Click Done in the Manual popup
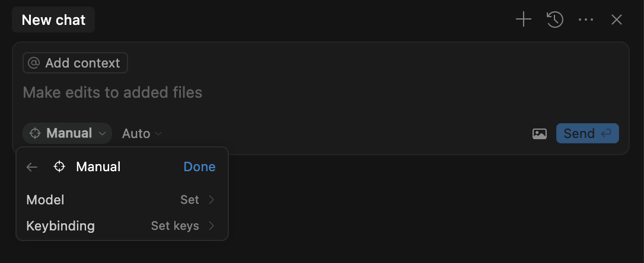644x263 pixels. 199,167
